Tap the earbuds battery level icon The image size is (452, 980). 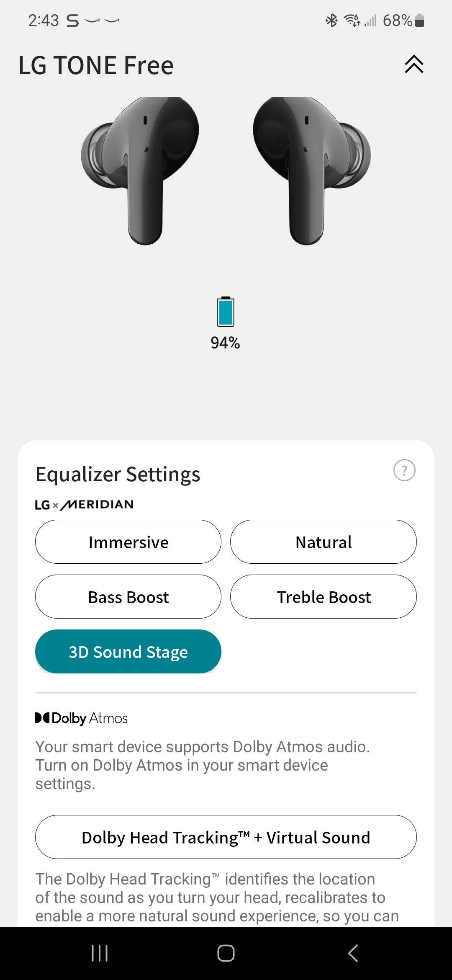[225, 312]
